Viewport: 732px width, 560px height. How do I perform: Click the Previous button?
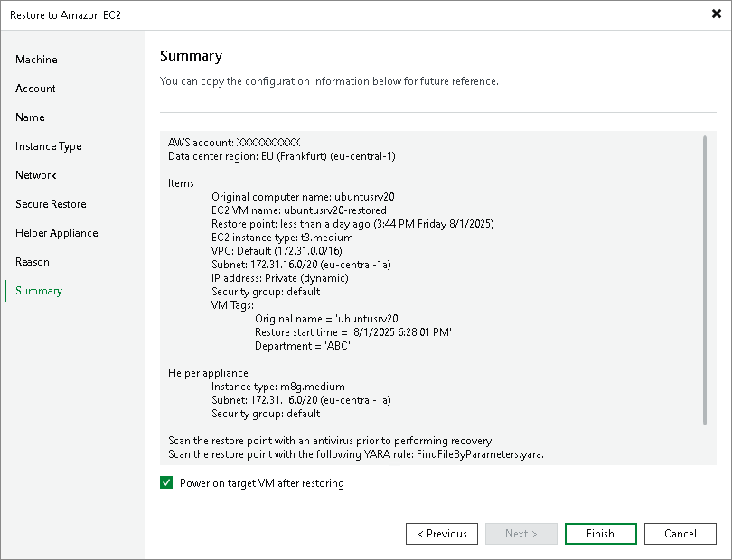point(442,534)
